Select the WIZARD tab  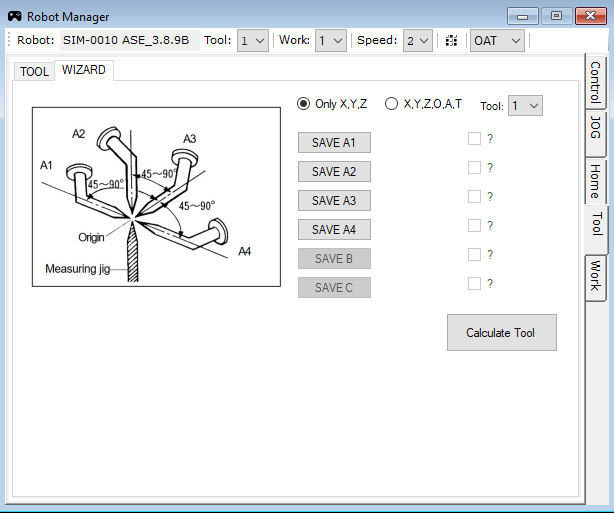click(x=84, y=70)
